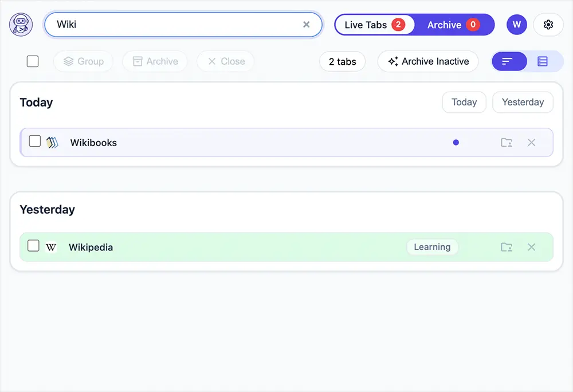This screenshot has height=392, width=573.
Task: Switch to stacked rows view icon
Action: (x=543, y=61)
